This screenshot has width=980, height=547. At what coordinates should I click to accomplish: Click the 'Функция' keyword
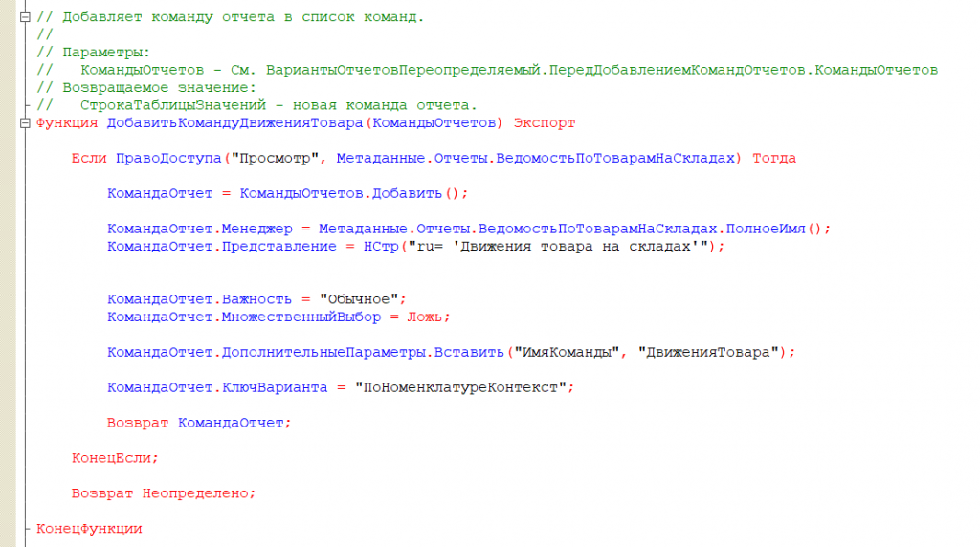point(67,123)
